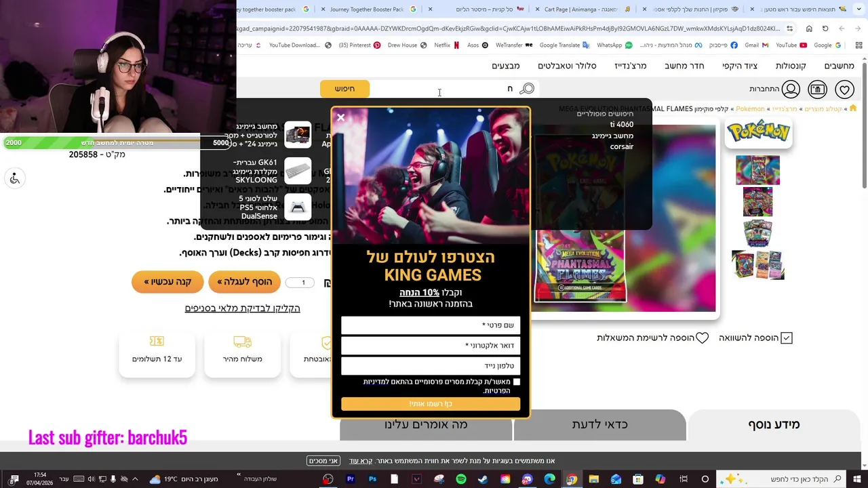Open the חדר מחשב menu category
The height and width of the screenshot is (488, 868).
(x=684, y=66)
